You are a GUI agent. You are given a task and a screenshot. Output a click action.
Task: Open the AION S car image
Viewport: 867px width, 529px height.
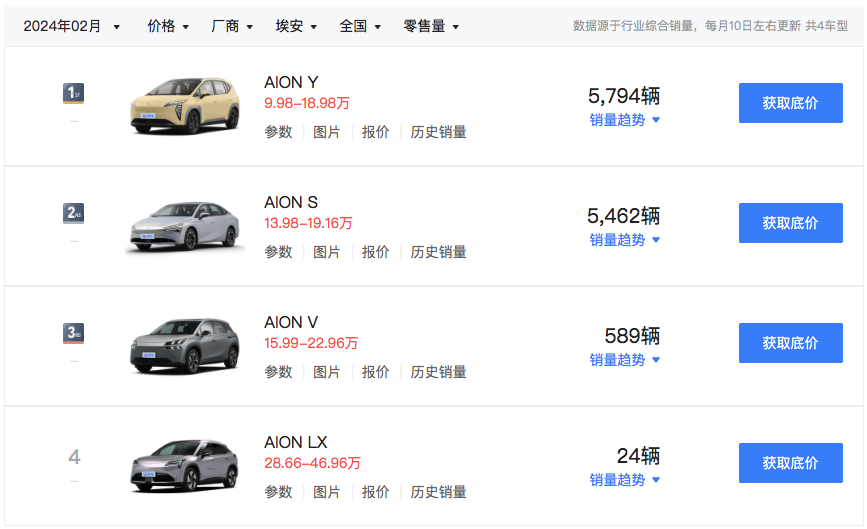tap(185, 226)
